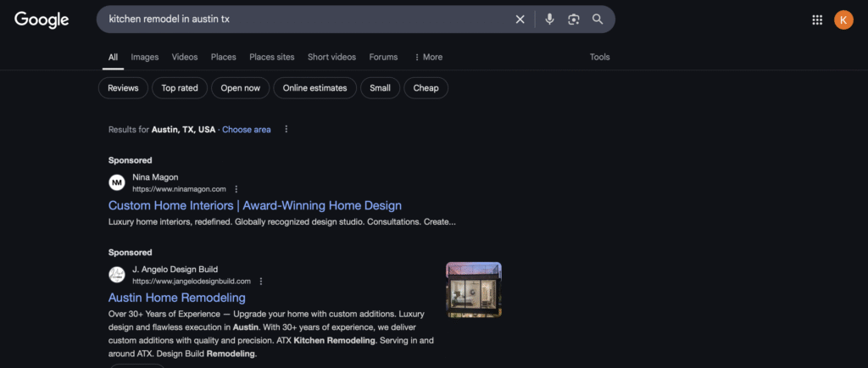The width and height of the screenshot is (868, 368).
Task: Expand the More search categories menu
Action: pos(428,57)
